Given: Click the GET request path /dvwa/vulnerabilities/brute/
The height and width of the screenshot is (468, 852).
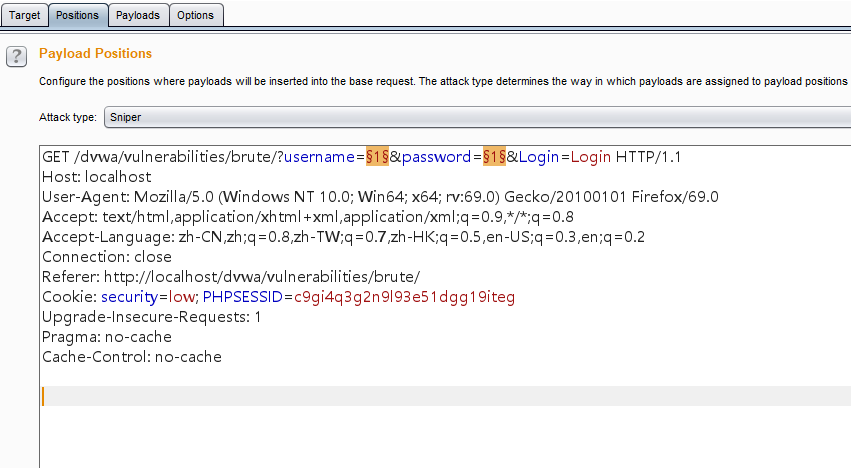Looking at the screenshot, I should coord(177,157).
